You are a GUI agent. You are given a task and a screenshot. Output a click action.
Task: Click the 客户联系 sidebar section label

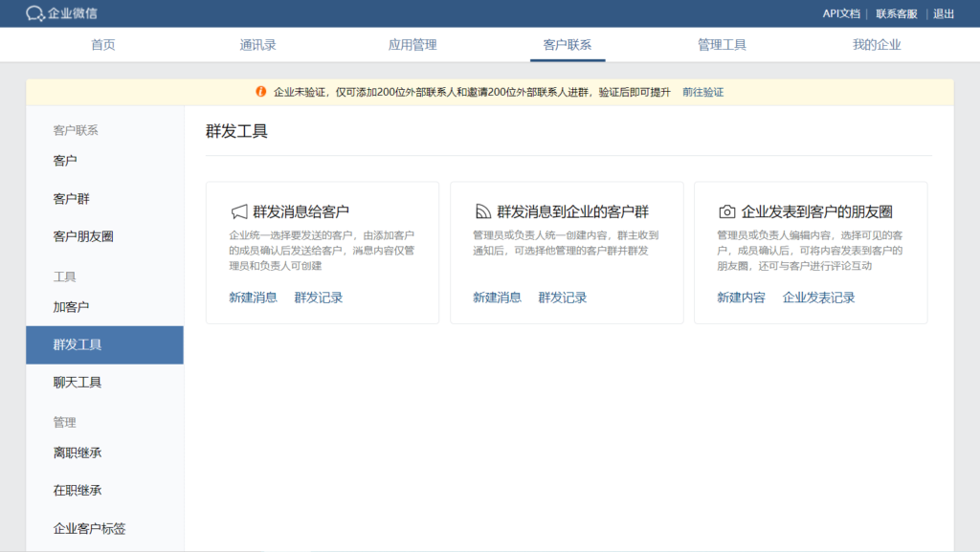tap(76, 130)
